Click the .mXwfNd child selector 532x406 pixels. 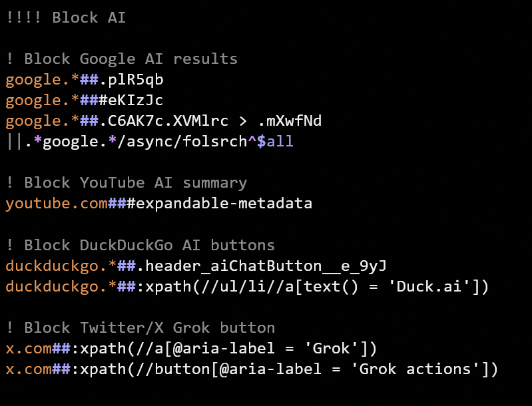click(x=290, y=121)
